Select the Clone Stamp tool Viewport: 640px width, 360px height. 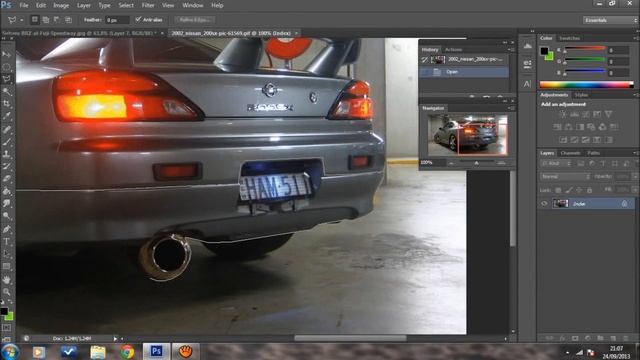click(x=7, y=154)
